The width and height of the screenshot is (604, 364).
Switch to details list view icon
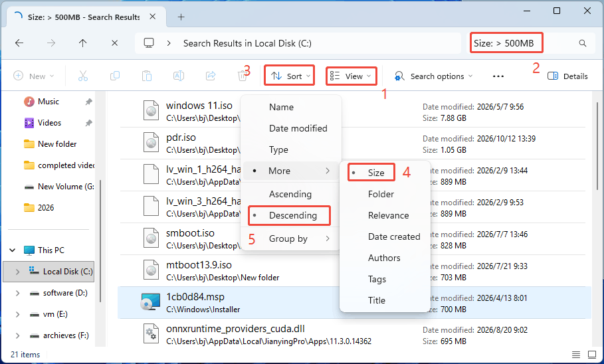pyautogui.click(x=576, y=355)
